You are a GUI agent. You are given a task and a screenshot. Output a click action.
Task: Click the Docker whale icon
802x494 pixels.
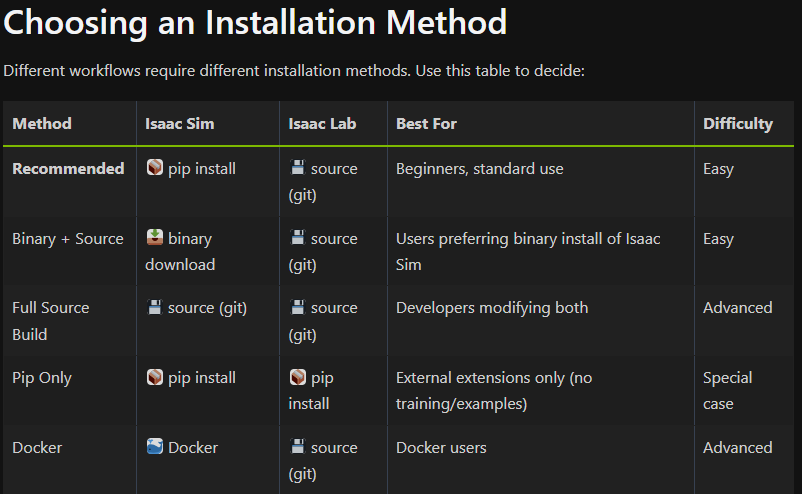[155, 447]
